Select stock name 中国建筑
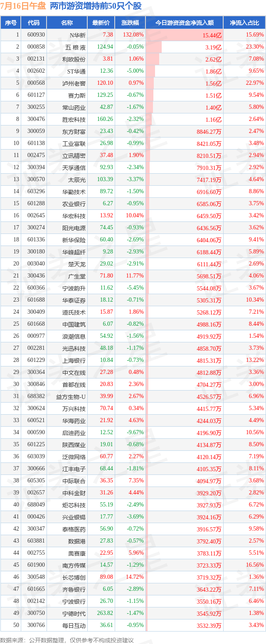Image resolution: width=266 pixels, height=644 pixels. tap(74, 324)
